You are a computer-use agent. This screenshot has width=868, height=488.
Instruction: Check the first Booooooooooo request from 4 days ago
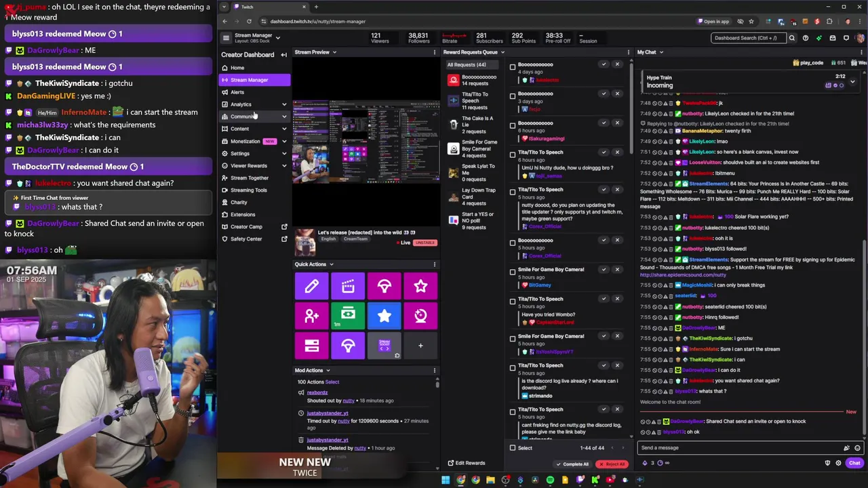coord(513,66)
